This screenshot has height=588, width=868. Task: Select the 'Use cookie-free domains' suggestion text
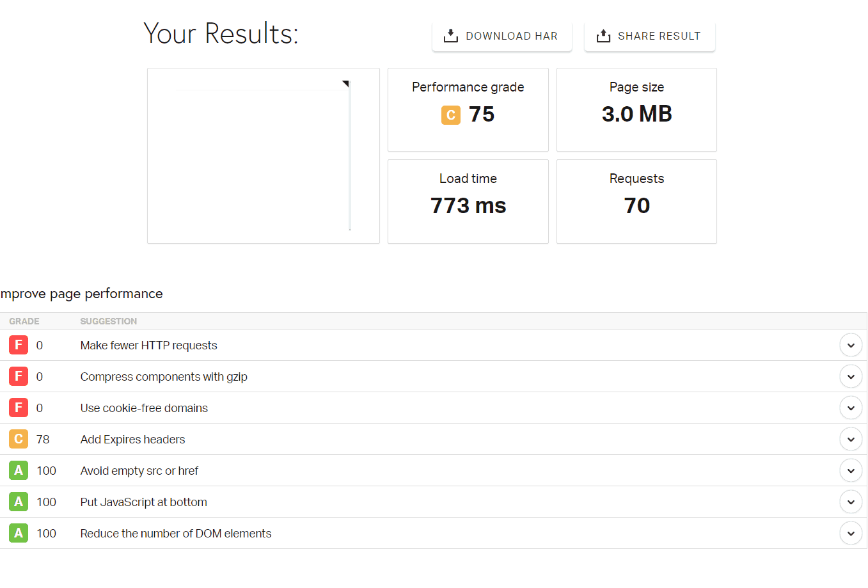[x=144, y=408]
